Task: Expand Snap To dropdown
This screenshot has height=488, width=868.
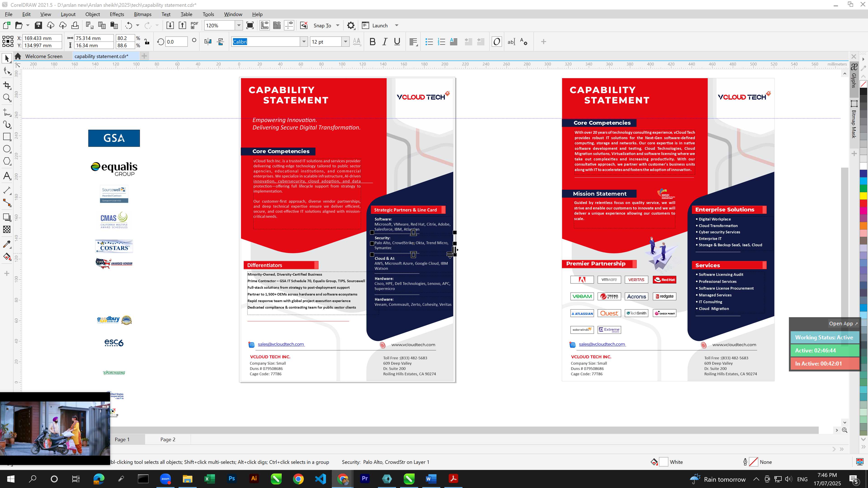Action: coord(338,25)
